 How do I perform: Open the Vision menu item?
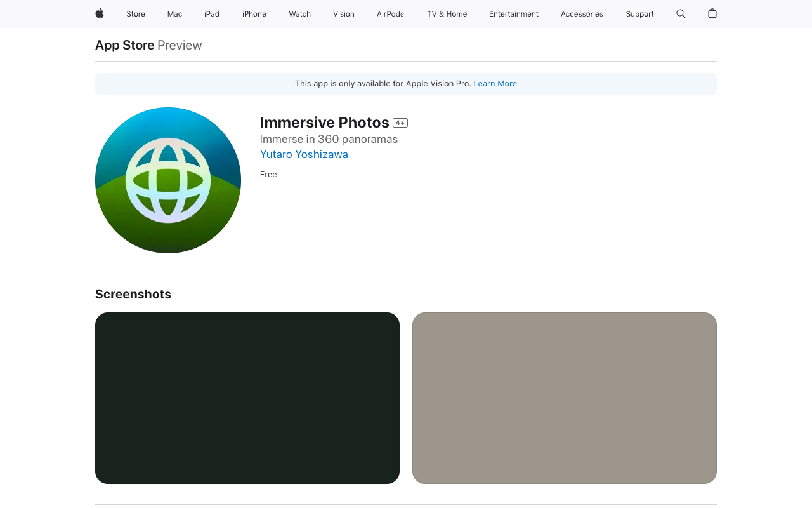coord(344,14)
